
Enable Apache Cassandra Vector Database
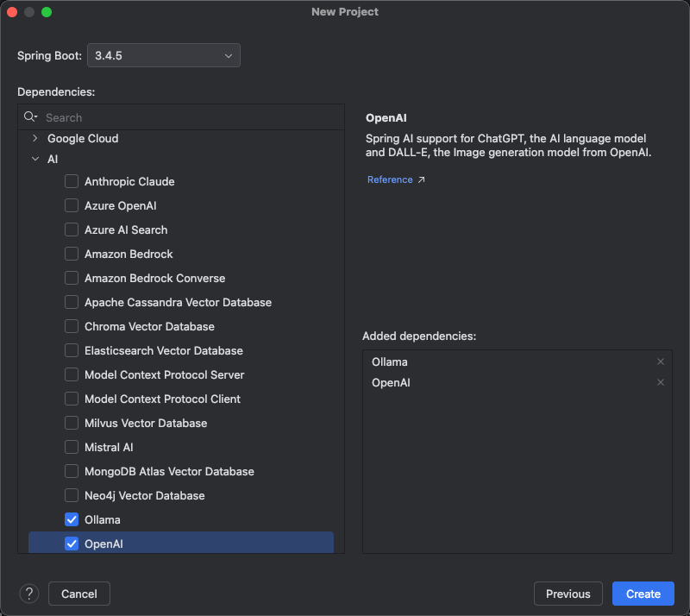(72, 302)
